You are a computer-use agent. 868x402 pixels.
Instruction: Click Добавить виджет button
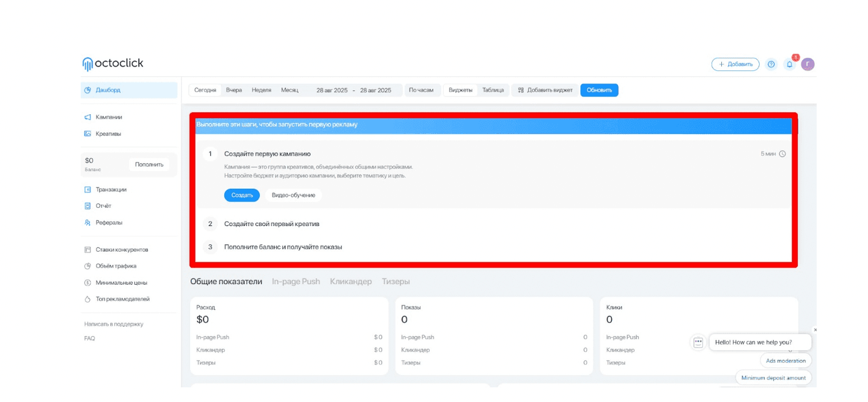545,90
